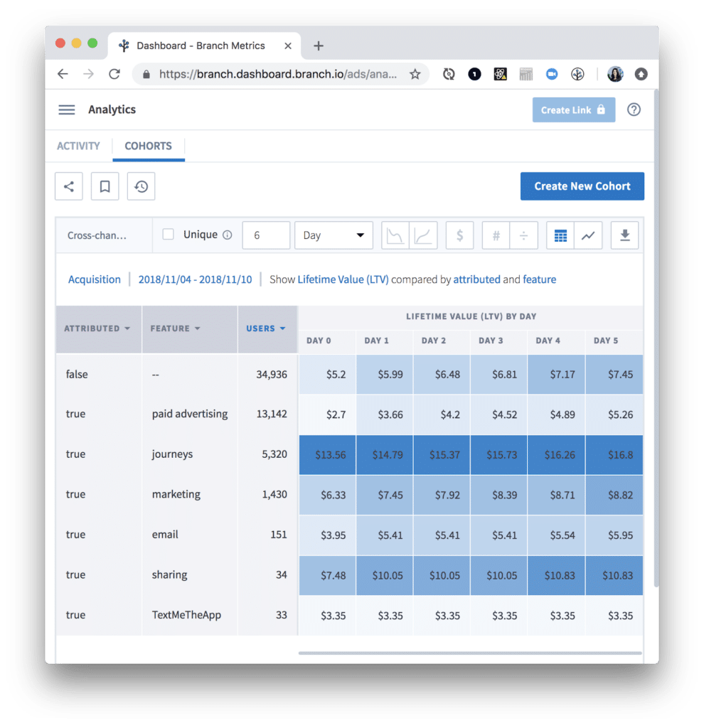
Task: Select the count hash symbol toggle
Action: [x=496, y=235]
